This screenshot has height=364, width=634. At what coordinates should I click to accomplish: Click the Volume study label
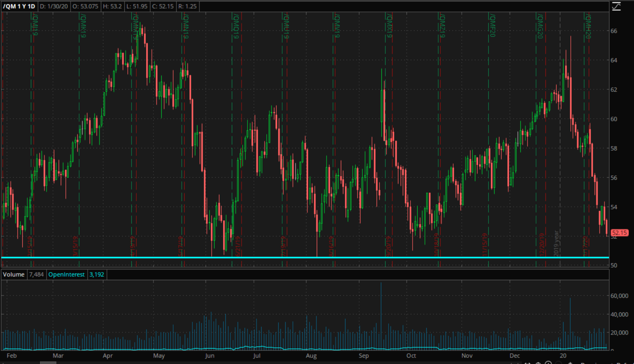[x=14, y=274]
